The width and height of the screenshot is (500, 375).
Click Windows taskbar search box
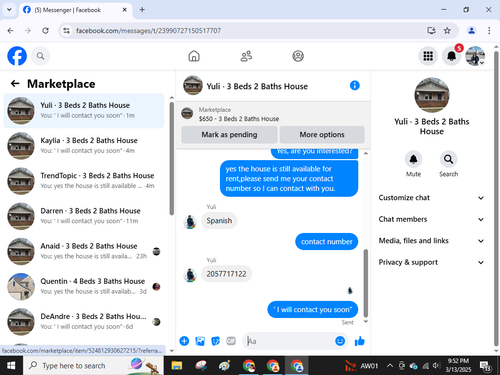click(x=93, y=366)
